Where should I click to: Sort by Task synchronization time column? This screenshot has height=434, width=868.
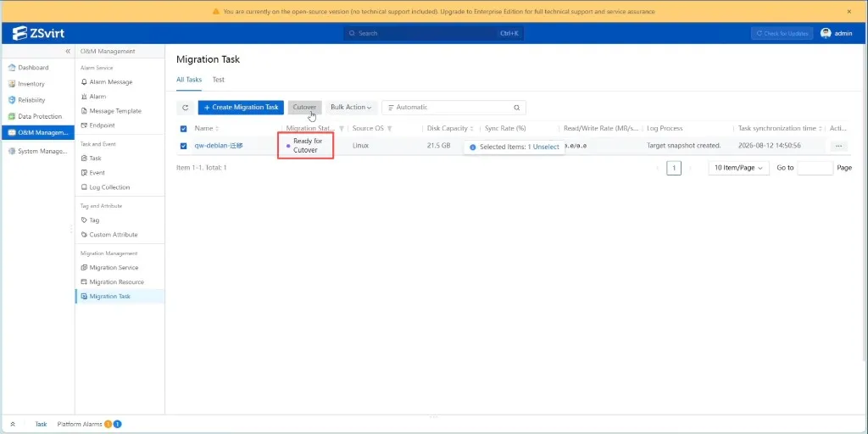click(x=821, y=129)
